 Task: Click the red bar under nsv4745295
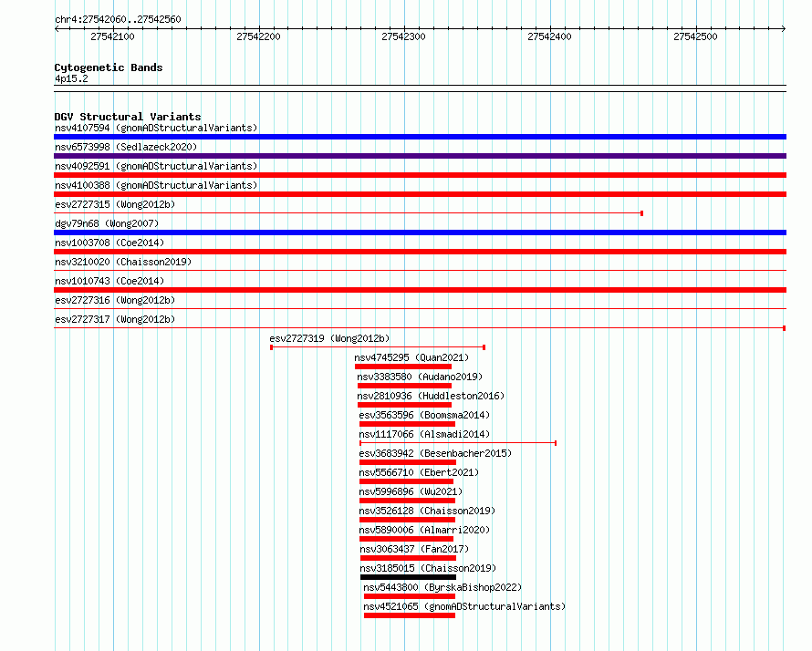pos(403,367)
